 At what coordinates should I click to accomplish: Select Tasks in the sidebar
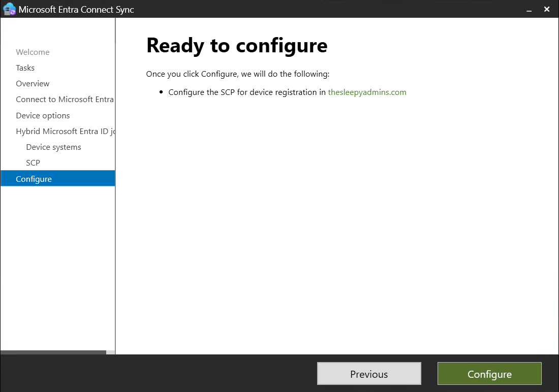point(25,68)
